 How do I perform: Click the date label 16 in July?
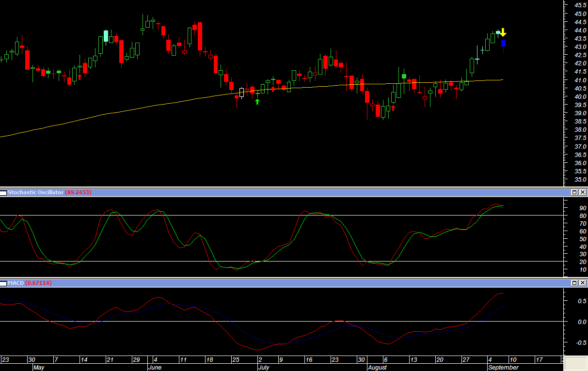coord(309,360)
